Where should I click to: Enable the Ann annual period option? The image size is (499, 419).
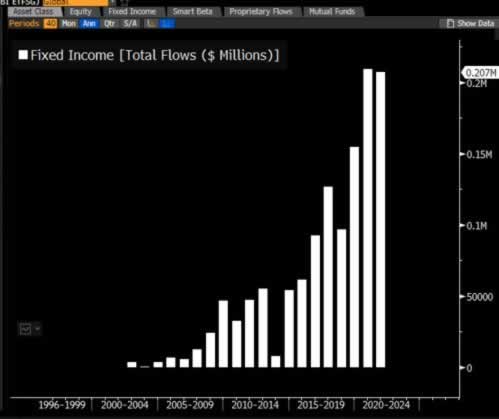pos(89,23)
